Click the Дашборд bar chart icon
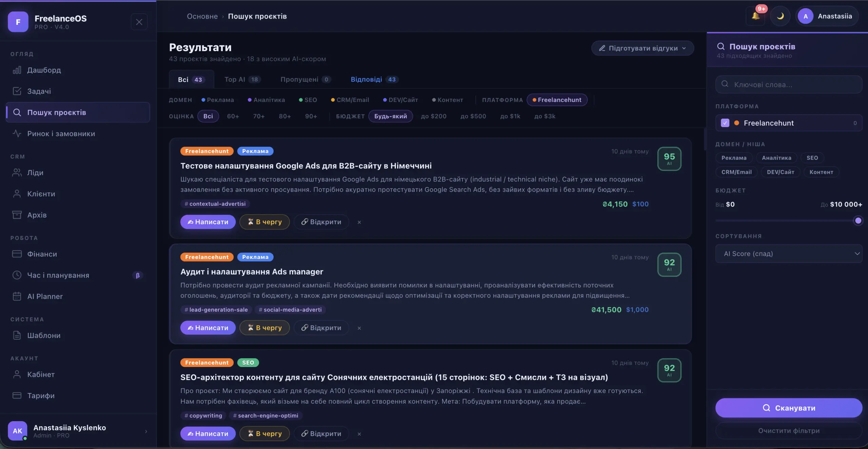The width and height of the screenshot is (868, 449). 17,70
